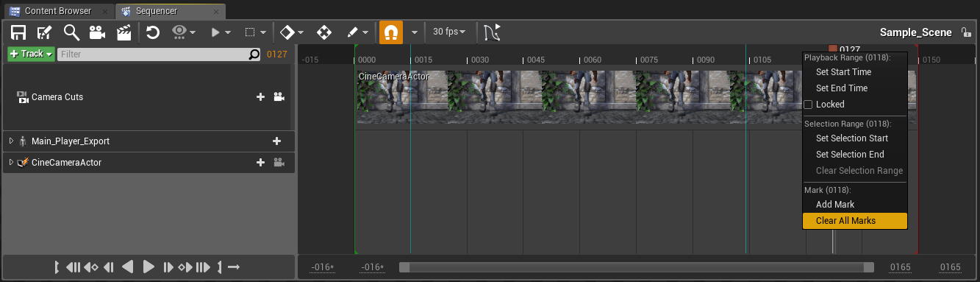Tick the Locked checkbox in the context menu
The image size is (980, 282).
pyautogui.click(x=809, y=105)
